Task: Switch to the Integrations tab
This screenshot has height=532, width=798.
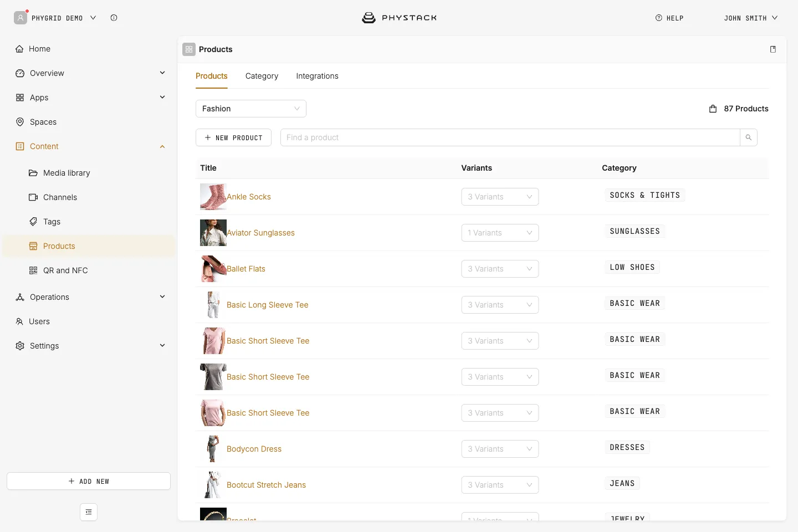Action: [x=317, y=76]
